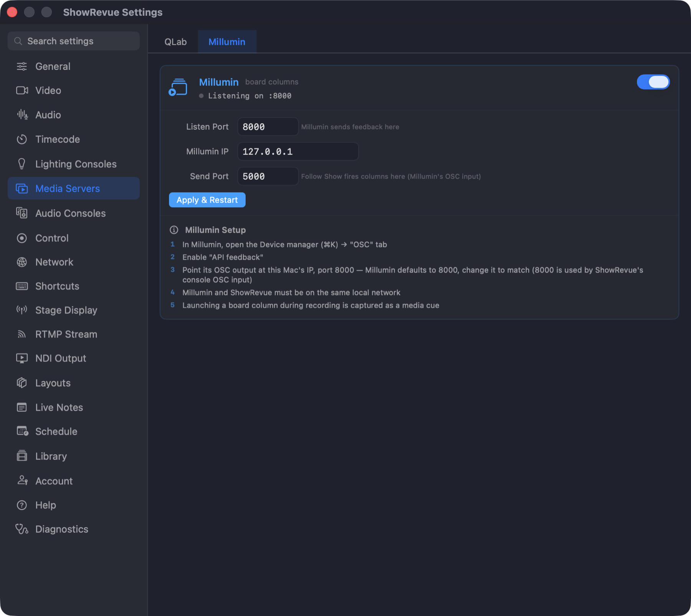
Task: Click the Millumin title link
Action: [219, 82]
